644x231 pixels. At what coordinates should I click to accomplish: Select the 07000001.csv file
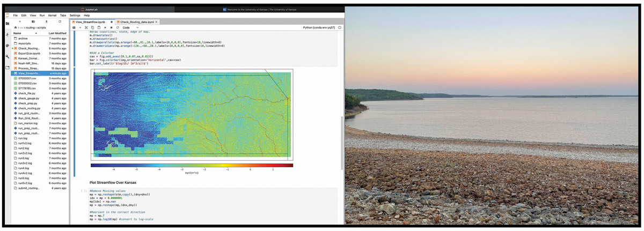pyautogui.click(x=27, y=78)
